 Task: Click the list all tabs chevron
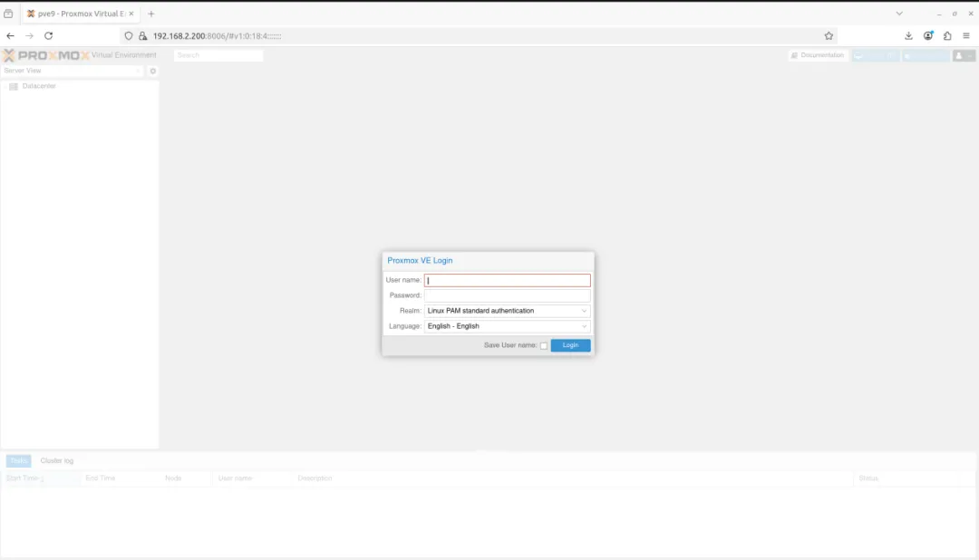899,14
